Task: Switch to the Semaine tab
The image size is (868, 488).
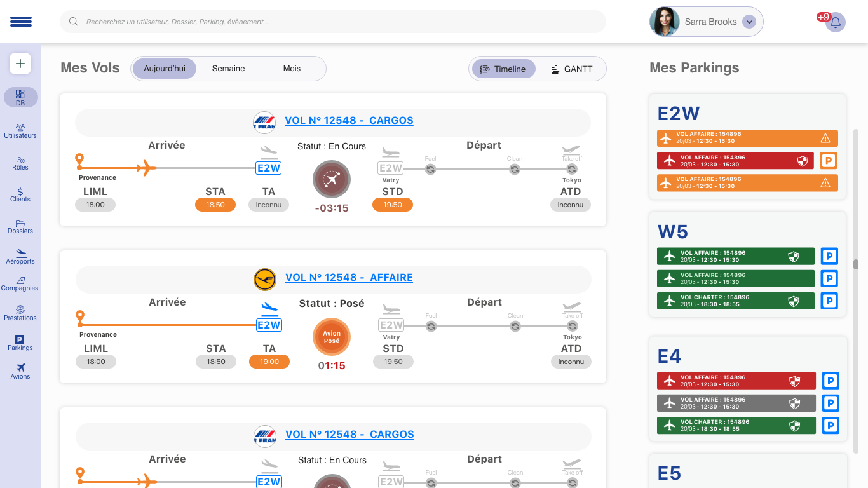Action: click(228, 69)
